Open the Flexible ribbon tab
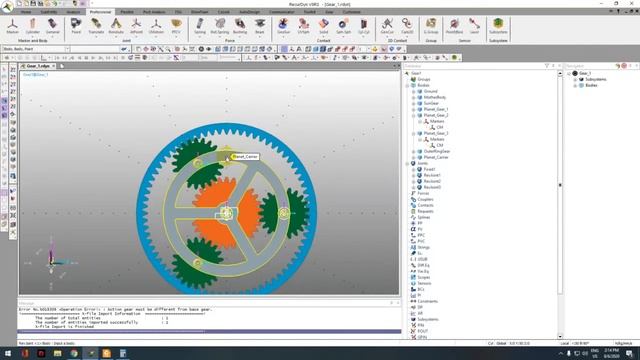640x360 pixels. pyautogui.click(x=127, y=12)
